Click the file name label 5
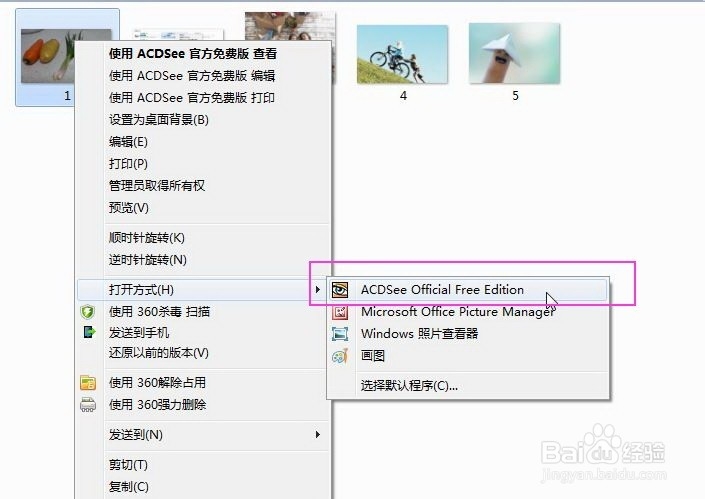The image size is (705, 499). click(515, 96)
